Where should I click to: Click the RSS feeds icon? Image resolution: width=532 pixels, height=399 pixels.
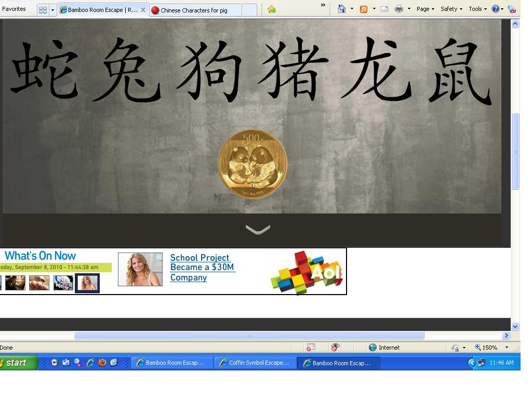pyautogui.click(x=364, y=9)
